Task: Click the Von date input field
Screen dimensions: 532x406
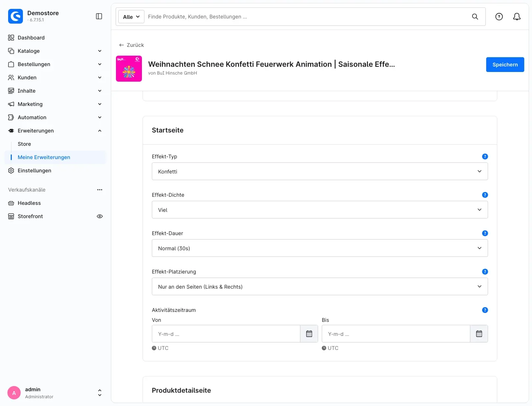Action: point(226,334)
